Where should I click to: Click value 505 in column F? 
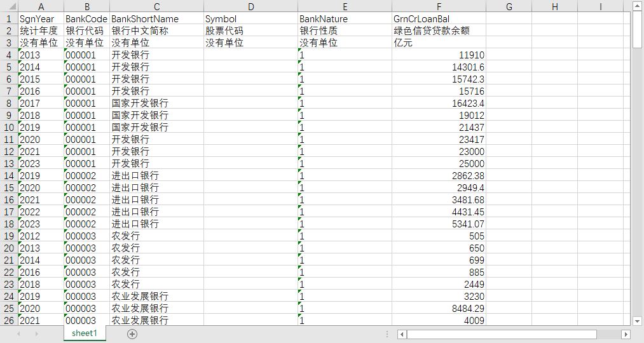(439, 236)
